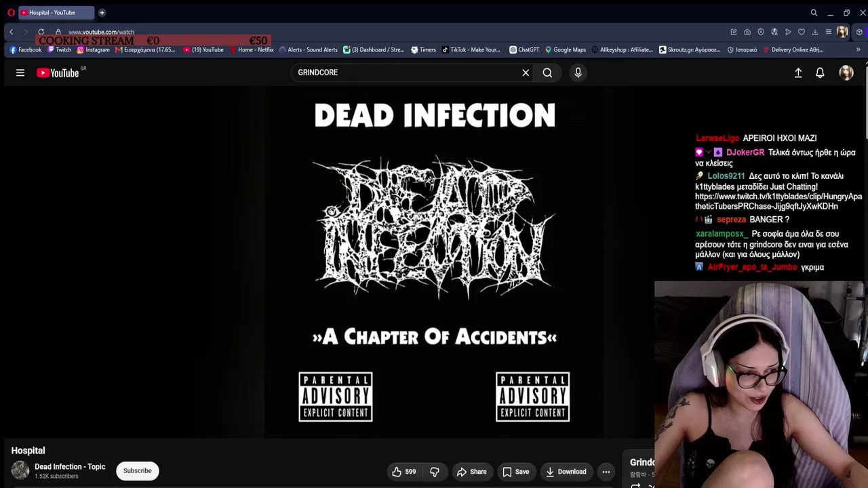Viewport: 868px width, 488px height.
Task: Click the 1.52K subscribers text
Action: 56,476
